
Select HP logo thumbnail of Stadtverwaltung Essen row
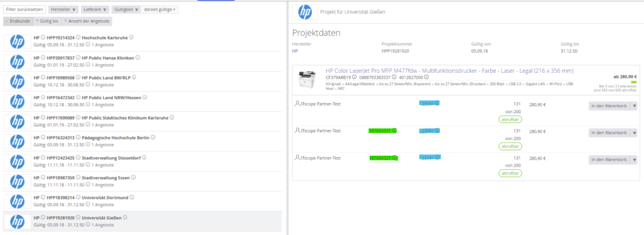point(17,181)
